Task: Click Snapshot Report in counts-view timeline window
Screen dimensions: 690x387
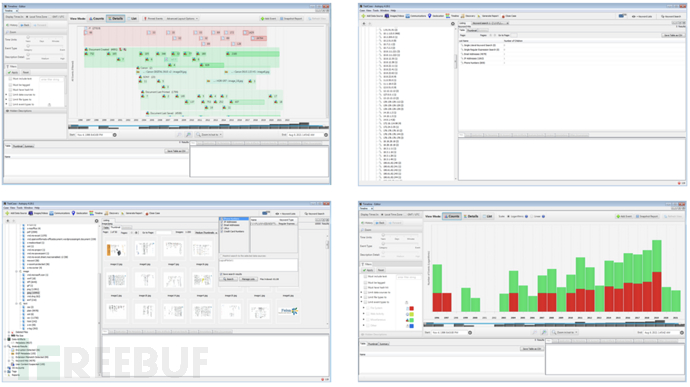Action: pos(647,216)
